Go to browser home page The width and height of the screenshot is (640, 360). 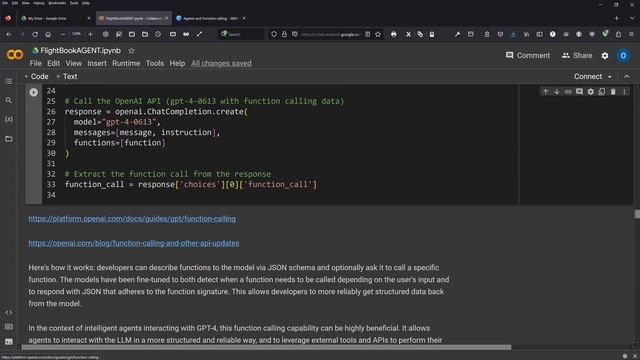pyautogui.click(x=48, y=34)
